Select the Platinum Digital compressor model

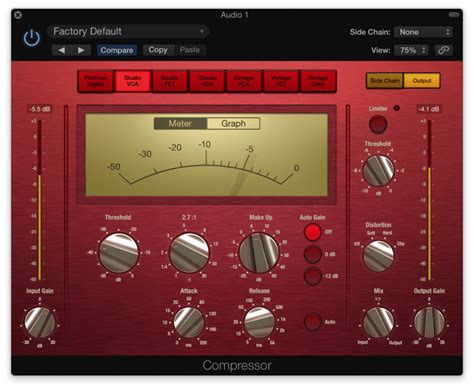pos(96,81)
